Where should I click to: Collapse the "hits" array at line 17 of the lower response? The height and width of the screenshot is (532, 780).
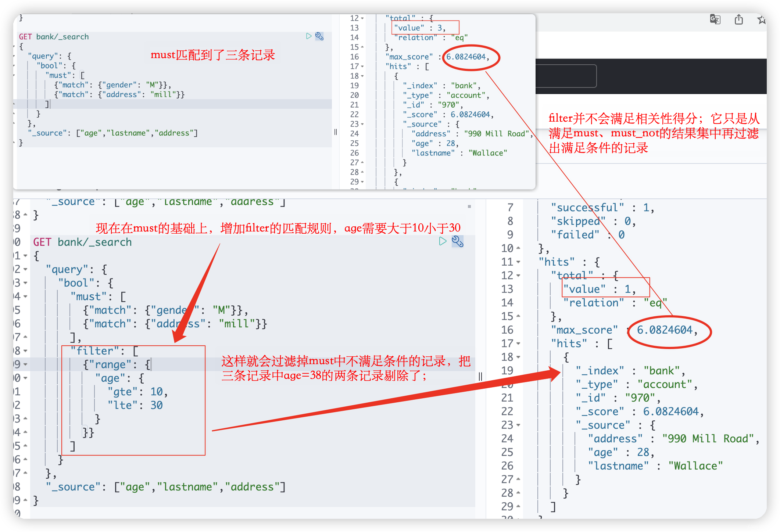(518, 344)
